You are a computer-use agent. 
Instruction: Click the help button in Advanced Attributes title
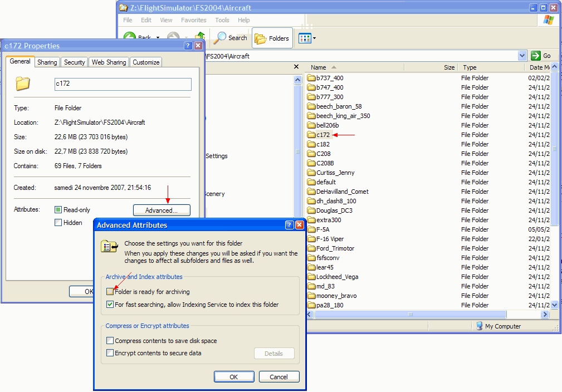tap(290, 225)
